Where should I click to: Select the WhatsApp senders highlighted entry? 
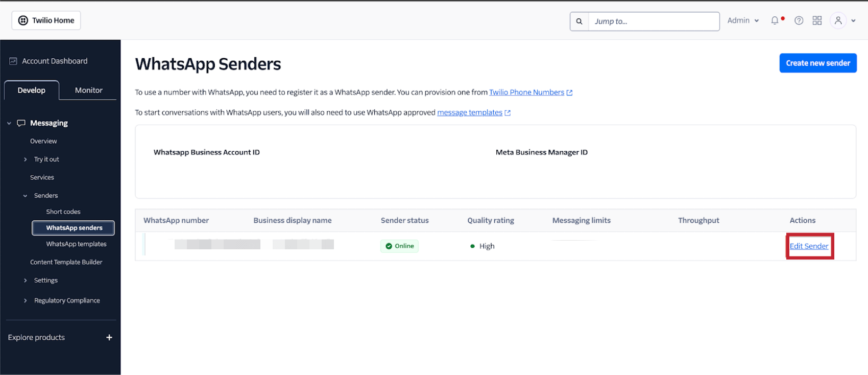[73, 228]
